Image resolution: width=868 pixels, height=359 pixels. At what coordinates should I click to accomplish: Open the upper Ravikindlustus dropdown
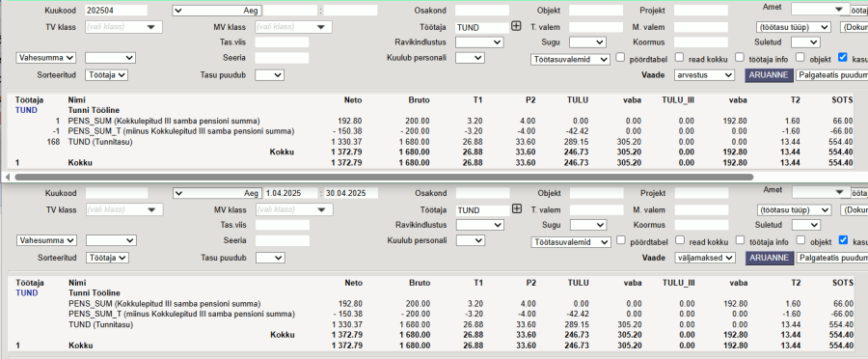pyautogui.click(x=478, y=42)
